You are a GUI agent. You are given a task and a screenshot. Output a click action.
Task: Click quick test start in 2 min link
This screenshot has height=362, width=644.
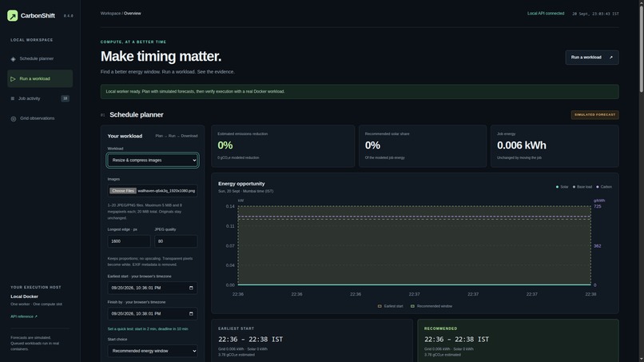tap(148, 329)
